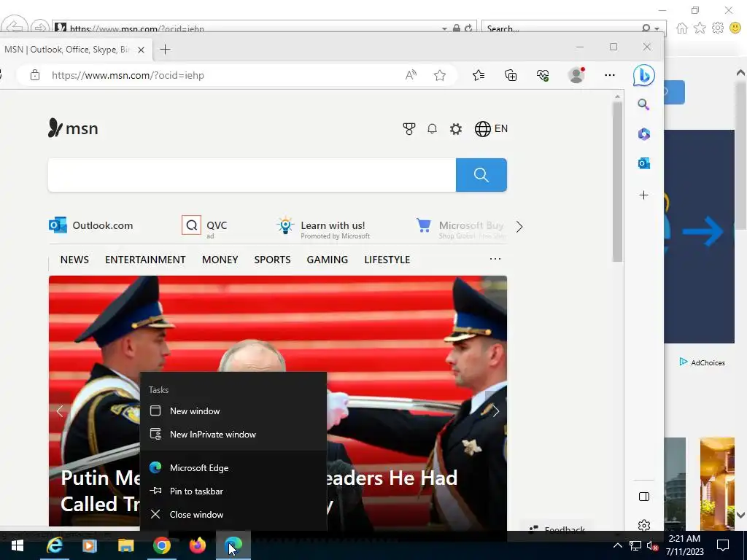Select Pin to taskbar option
This screenshot has width=747, height=560.
(x=233, y=491)
